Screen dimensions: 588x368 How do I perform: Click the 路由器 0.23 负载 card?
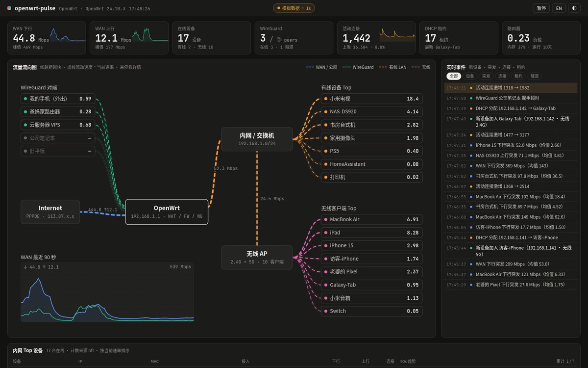541,38
